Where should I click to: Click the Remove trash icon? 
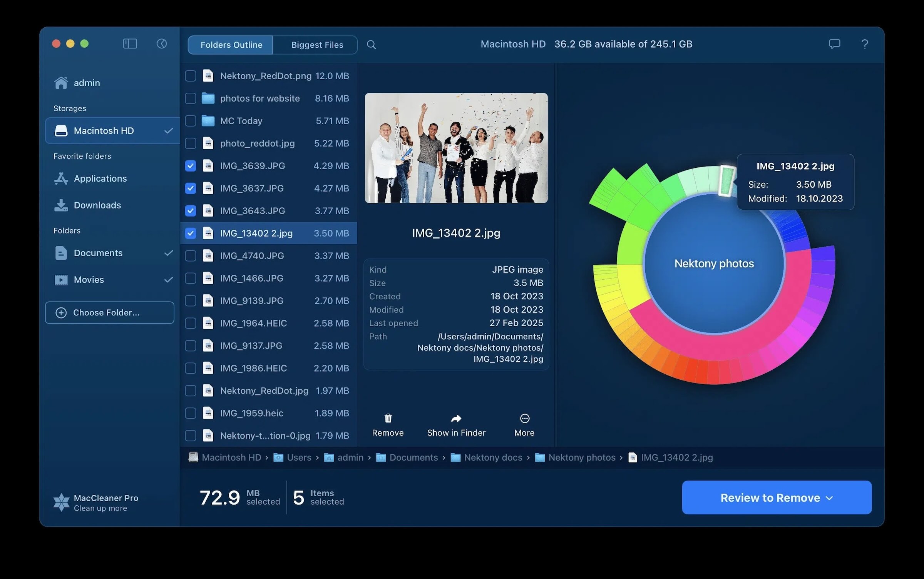pyautogui.click(x=388, y=418)
